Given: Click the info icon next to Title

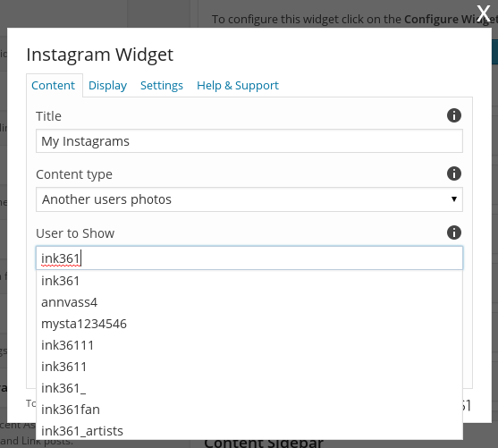Looking at the screenshot, I should [x=454, y=115].
